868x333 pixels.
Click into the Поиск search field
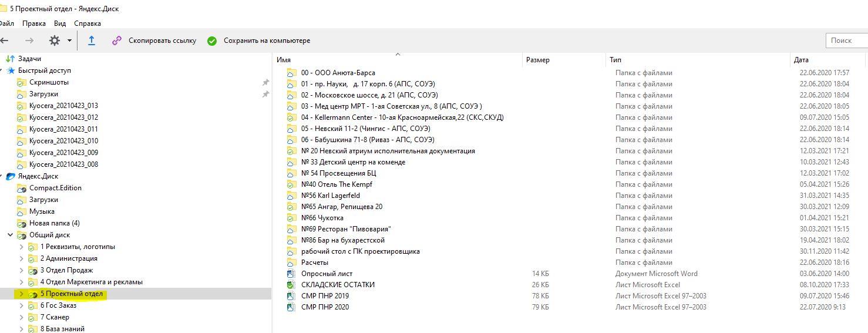(x=846, y=40)
